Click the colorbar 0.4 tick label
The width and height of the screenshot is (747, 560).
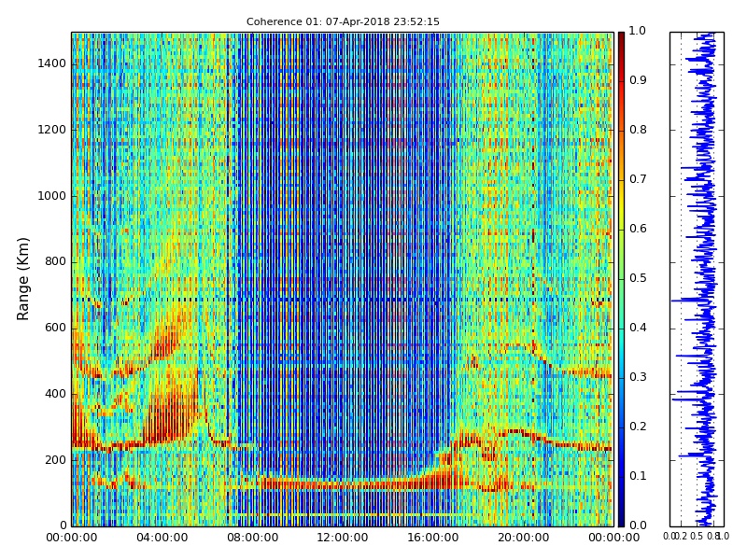pyautogui.click(x=638, y=328)
